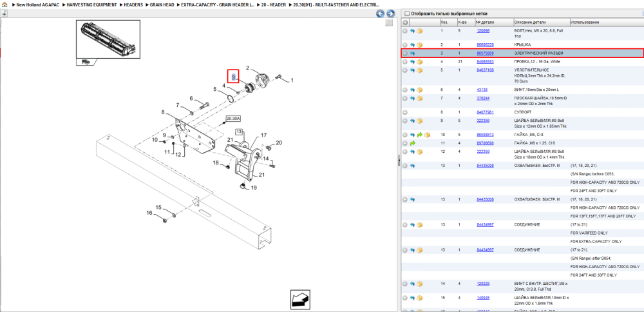Viewport: 644px width, 312px height.
Task: Navigate to the next diagram arrow
Action: tap(391, 14)
